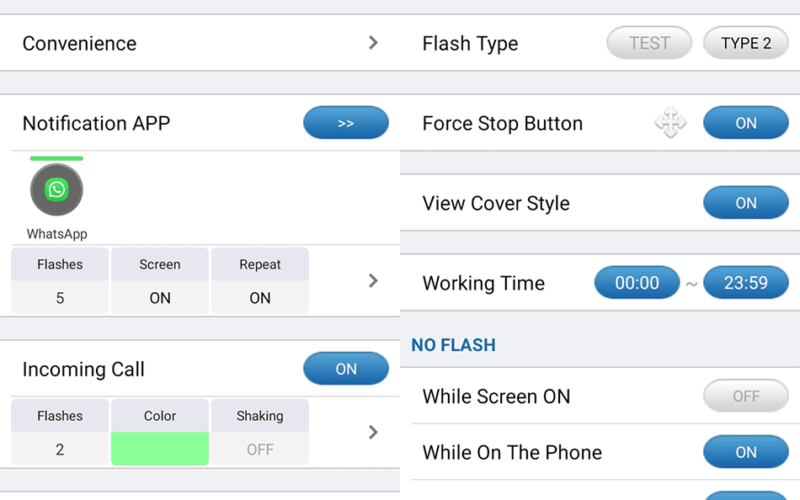
Task: Pick the green Incoming Call color swatch
Action: pyautogui.click(x=160, y=448)
